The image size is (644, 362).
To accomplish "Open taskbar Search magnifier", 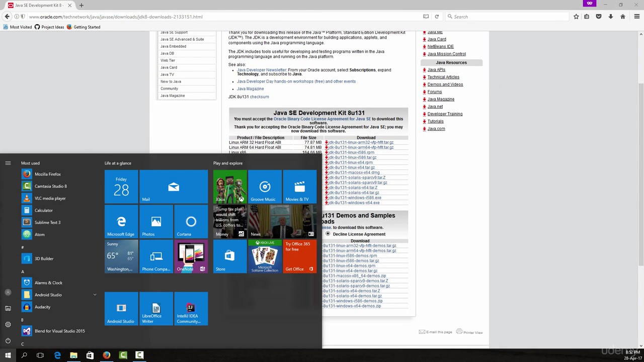I will (24, 355).
